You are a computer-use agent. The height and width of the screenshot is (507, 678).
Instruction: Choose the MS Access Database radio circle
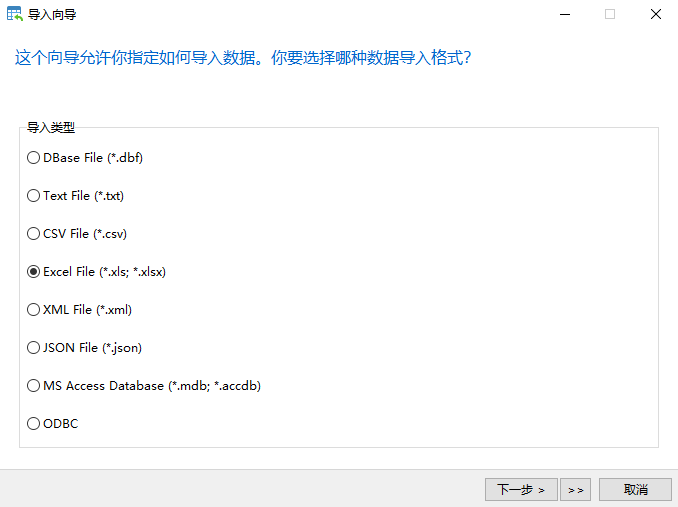tap(33, 386)
